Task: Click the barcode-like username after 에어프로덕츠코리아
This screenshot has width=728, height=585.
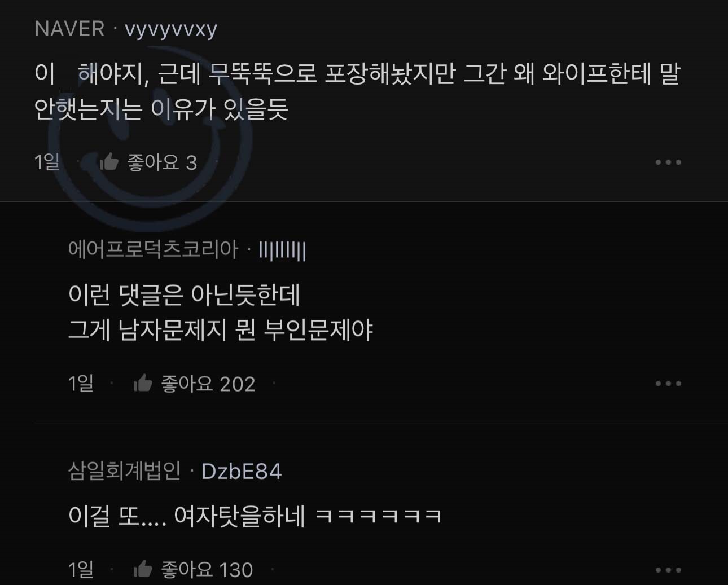Action: 282,250
